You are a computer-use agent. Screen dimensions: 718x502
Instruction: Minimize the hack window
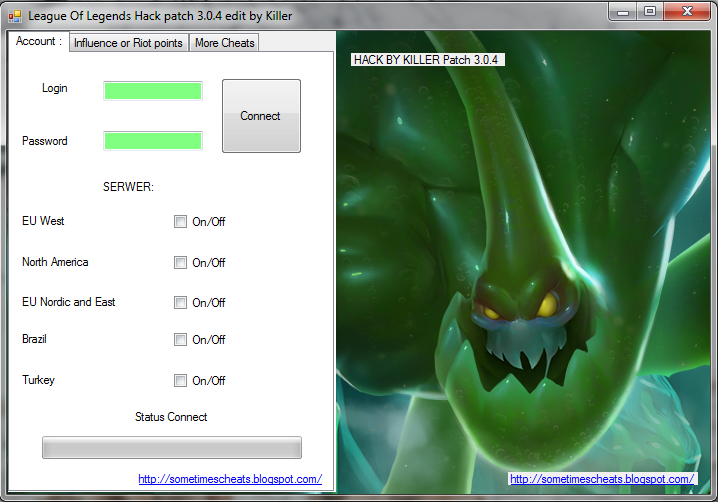(x=623, y=12)
